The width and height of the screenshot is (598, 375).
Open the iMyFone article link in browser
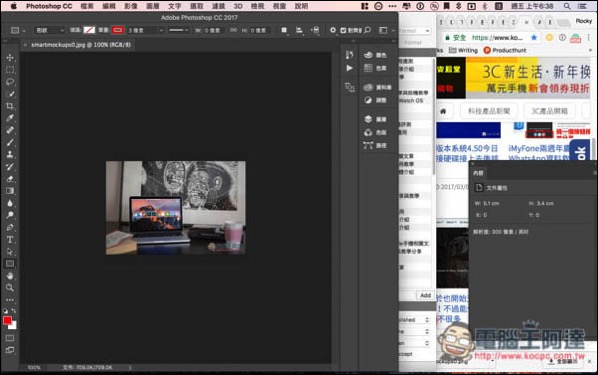539,153
